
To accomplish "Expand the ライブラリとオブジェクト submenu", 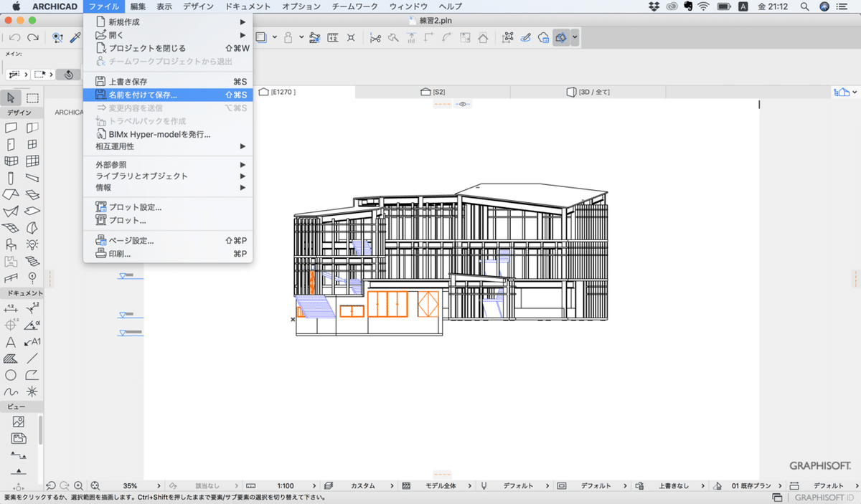I will click(168, 176).
